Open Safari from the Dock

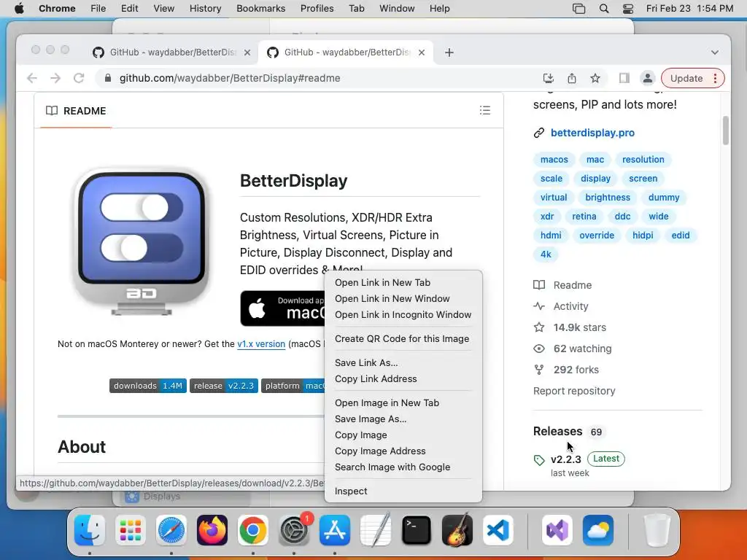click(171, 530)
